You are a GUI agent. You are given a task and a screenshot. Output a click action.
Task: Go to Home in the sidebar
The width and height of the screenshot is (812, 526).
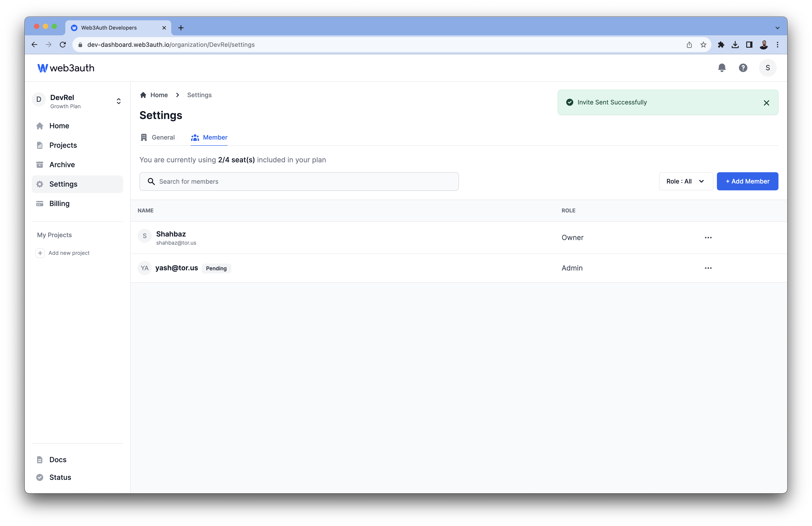pos(77,126)
